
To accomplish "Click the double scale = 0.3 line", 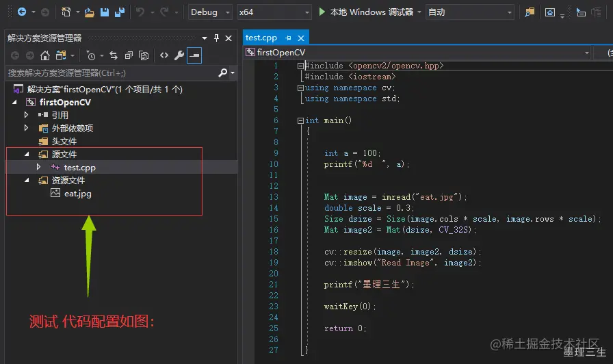I will point(369,208).
